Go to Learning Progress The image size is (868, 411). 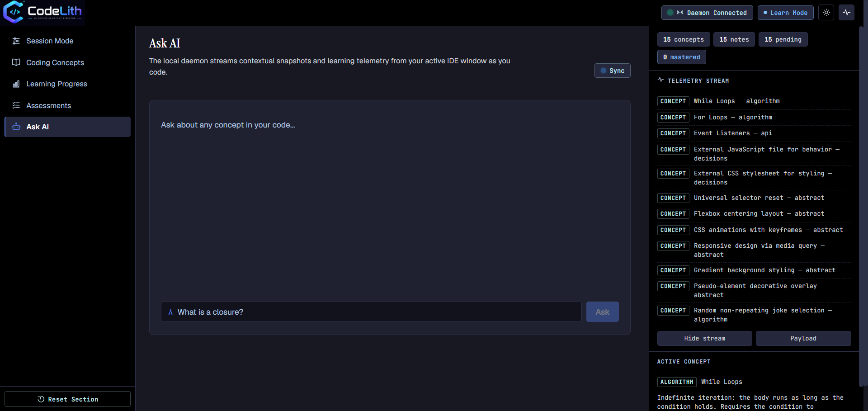[67, 84]
